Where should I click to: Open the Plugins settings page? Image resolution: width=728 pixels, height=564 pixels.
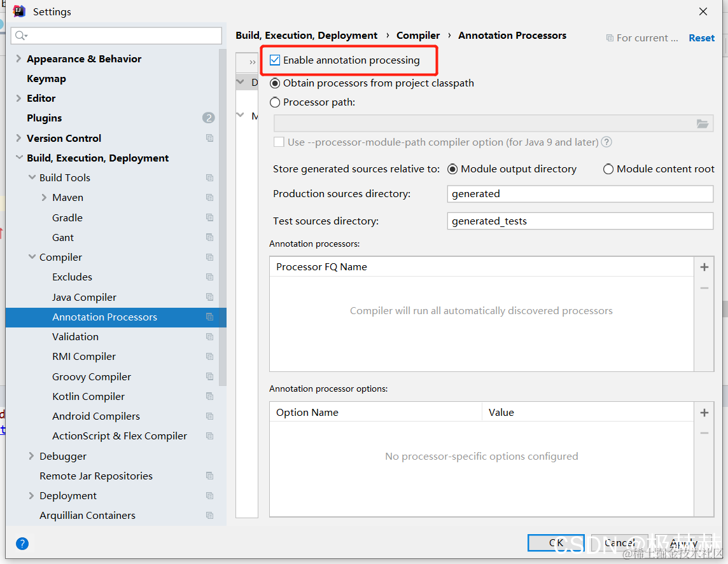click(x=44, y=118)
